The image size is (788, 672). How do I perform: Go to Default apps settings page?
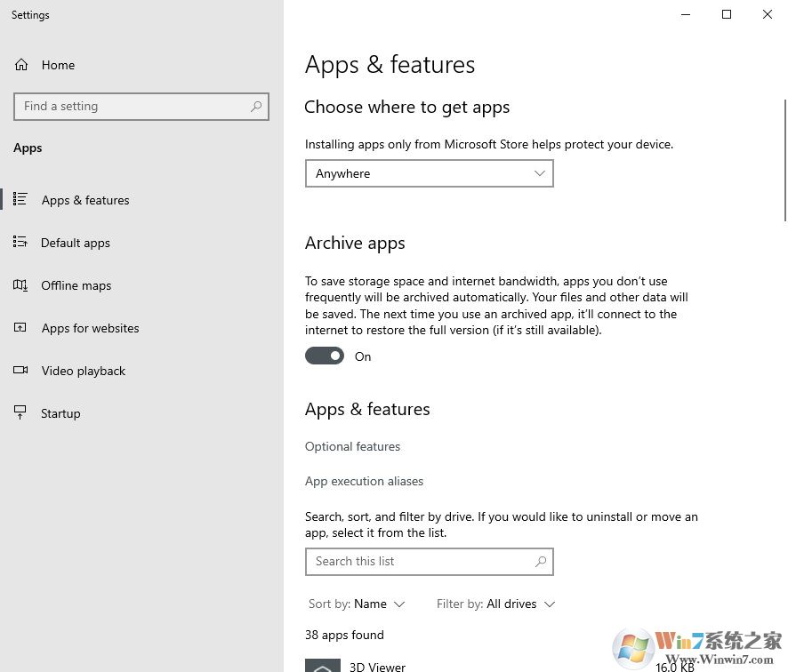click(x=76, y=243)
